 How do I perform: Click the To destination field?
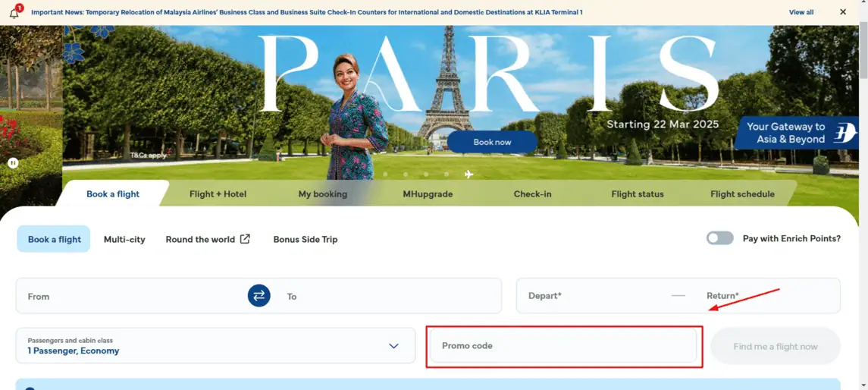coord(387,296)
